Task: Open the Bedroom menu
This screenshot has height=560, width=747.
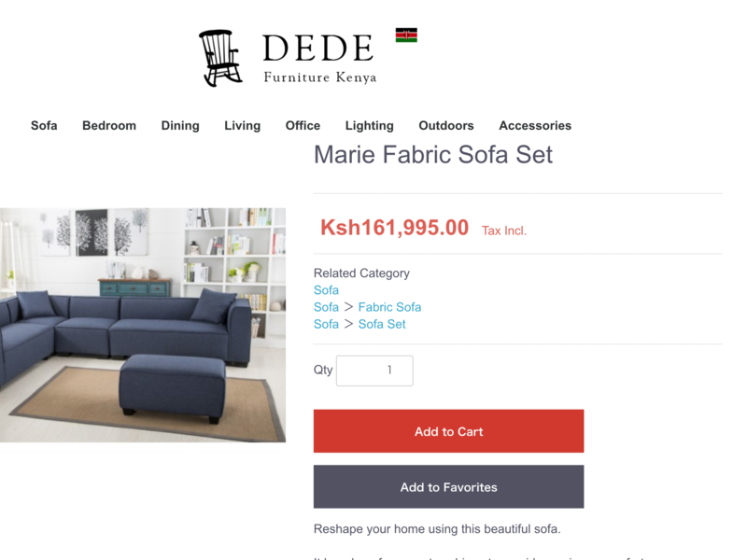Action: pyautogui.click(x=109, y=126)
